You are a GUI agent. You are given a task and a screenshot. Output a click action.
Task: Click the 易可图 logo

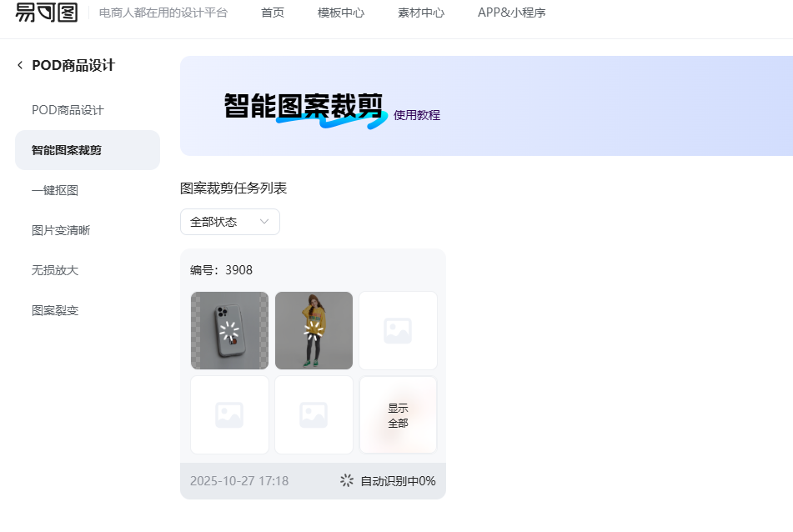click(45, 14)
